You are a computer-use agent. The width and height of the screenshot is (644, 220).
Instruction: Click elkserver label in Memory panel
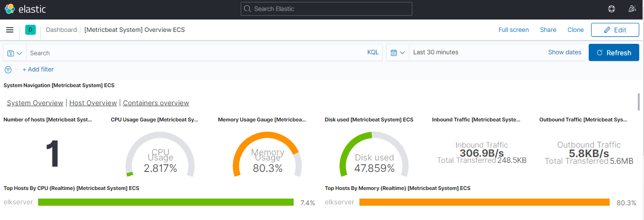339,202
